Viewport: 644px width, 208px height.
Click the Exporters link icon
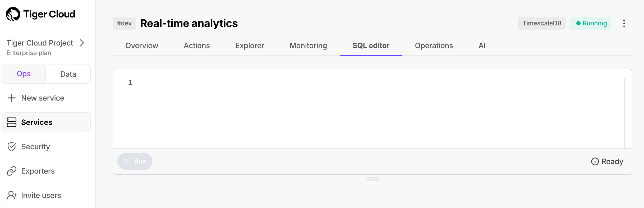pos(12,171)
